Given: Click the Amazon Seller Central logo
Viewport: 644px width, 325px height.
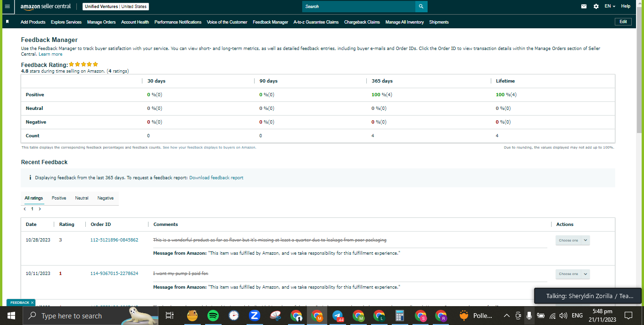Looking at the screenshot, I should pyautogui.click(x=46, y=7).
